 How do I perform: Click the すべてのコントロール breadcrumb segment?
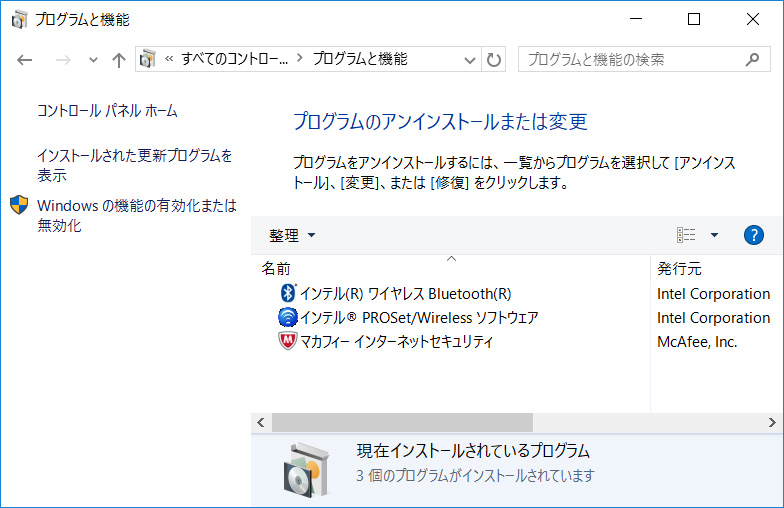click(234, 59)
